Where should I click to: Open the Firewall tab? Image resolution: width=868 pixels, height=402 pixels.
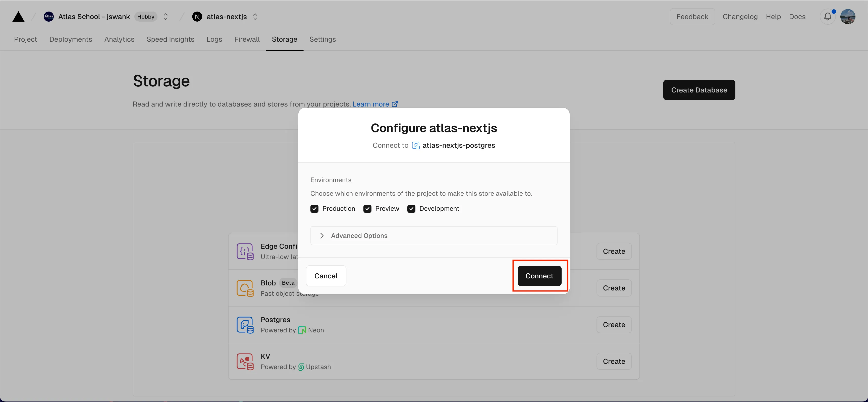pos(247,39)
